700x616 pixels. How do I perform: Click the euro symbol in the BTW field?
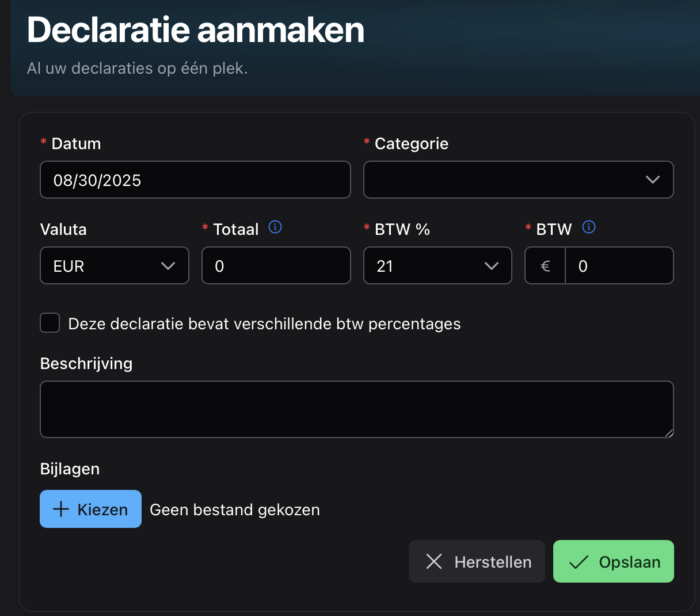(545, 266)
